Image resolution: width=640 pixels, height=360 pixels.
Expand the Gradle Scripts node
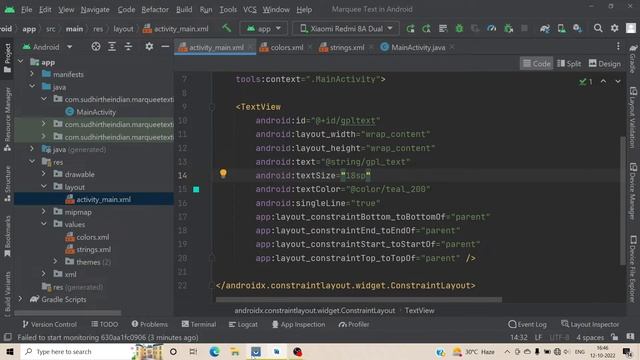pyautogui.click(x=20, y=299)
